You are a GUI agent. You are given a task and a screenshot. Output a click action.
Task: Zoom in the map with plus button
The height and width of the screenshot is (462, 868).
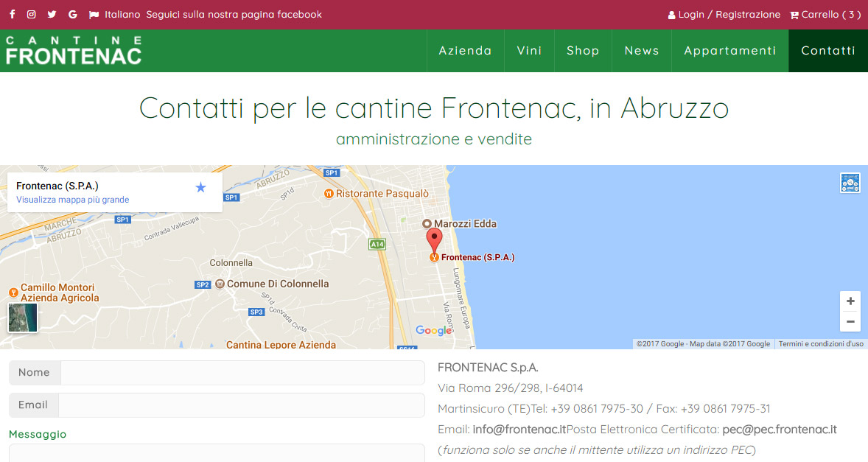[850, 301]
